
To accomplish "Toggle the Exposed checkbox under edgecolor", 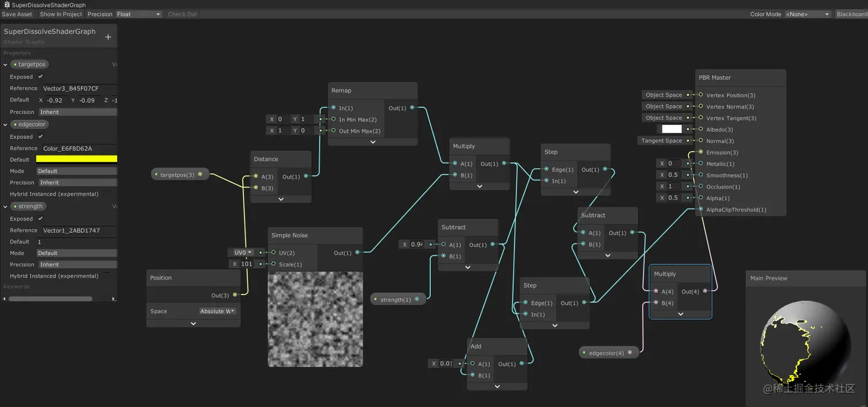I will click(x=40, y=137).
